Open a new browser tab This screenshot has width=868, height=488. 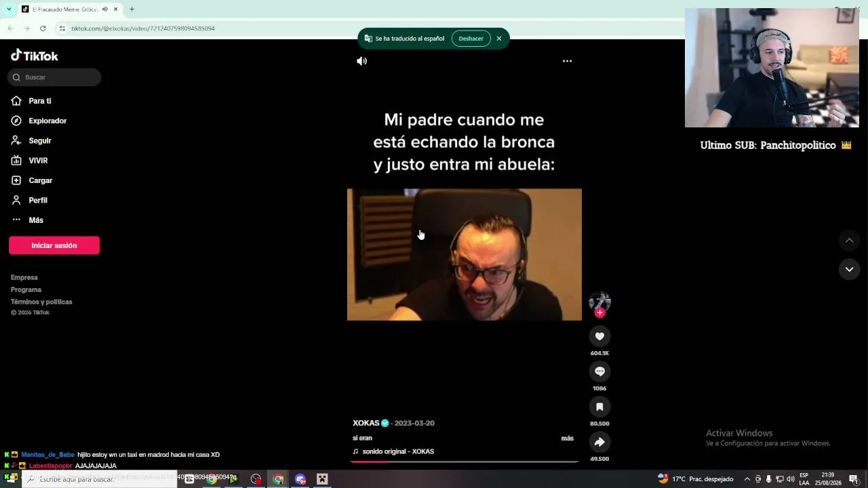click(132, 9)
